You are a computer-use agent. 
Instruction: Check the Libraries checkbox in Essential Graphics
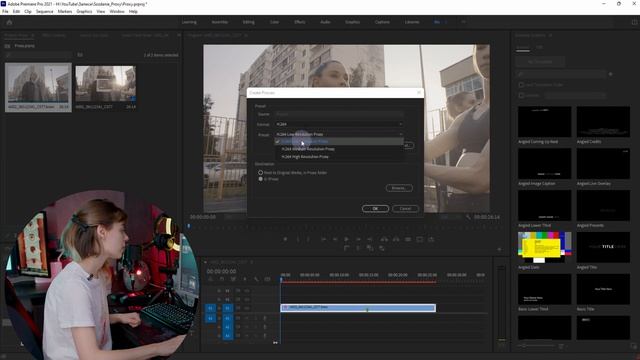(521, 96)
